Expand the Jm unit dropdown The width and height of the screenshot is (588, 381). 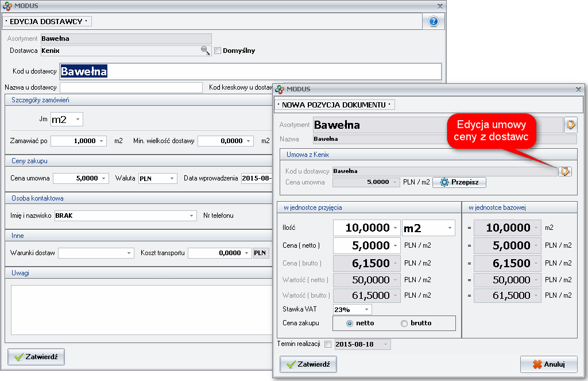pos(78,120)
